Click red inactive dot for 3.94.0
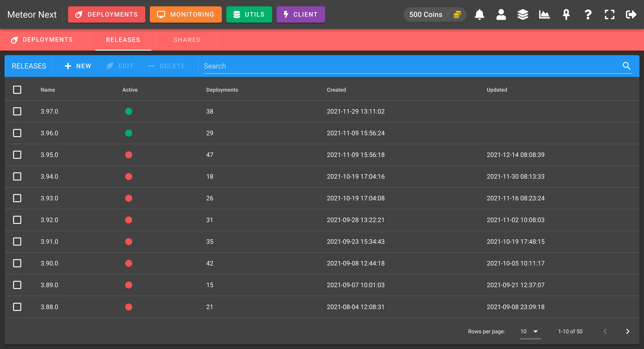Screen dimensions: 644x349 click(128, 177)
